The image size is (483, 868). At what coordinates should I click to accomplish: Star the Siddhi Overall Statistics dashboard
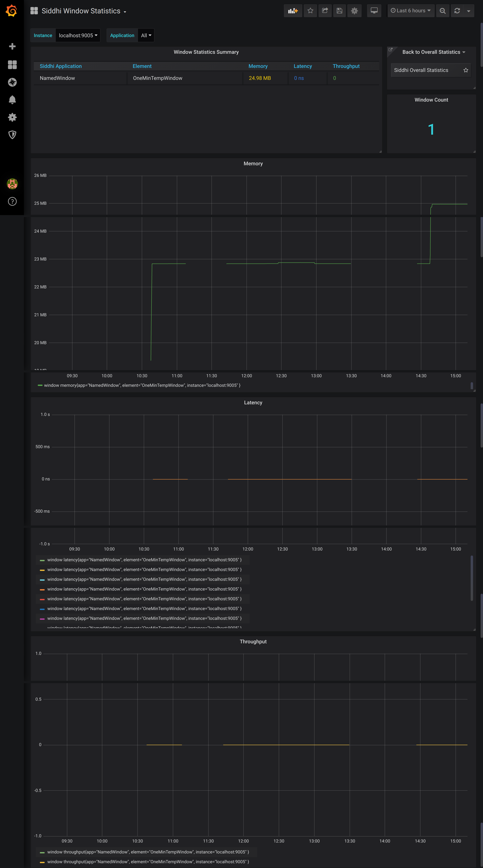[x=465, y=70]
